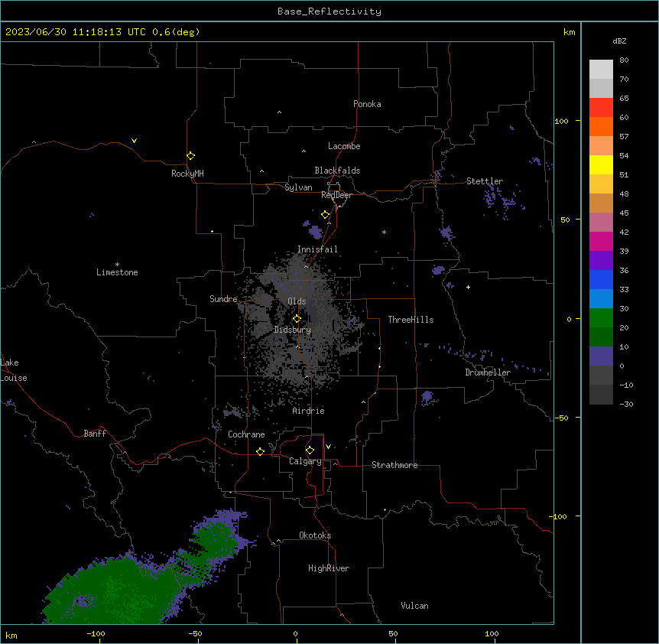Image resolution: width=659 pixels, height=644 pixels.
Task: Select the yellow diamond marker below Cochrane
Action: (x=260, y=451)
